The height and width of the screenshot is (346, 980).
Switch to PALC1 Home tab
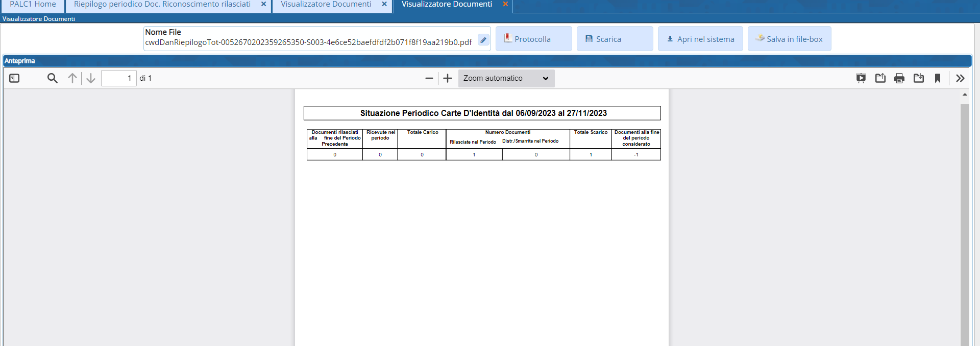pos(33,5)
